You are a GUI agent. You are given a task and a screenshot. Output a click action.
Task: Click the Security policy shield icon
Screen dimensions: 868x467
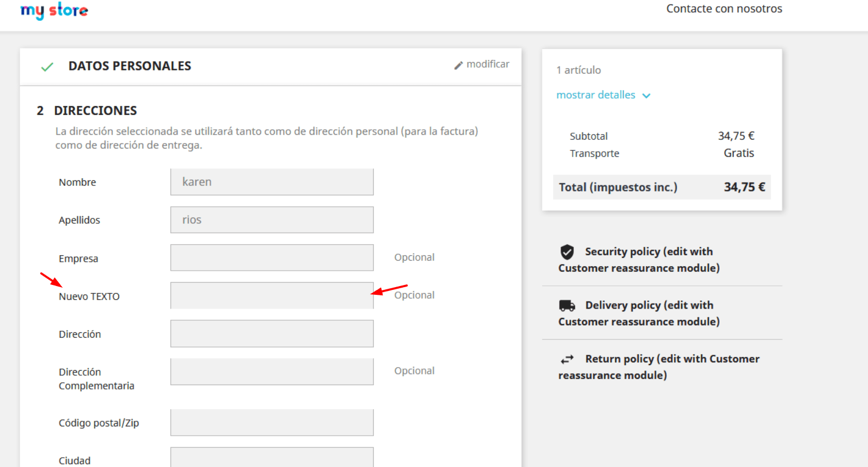tap(567, 252)
